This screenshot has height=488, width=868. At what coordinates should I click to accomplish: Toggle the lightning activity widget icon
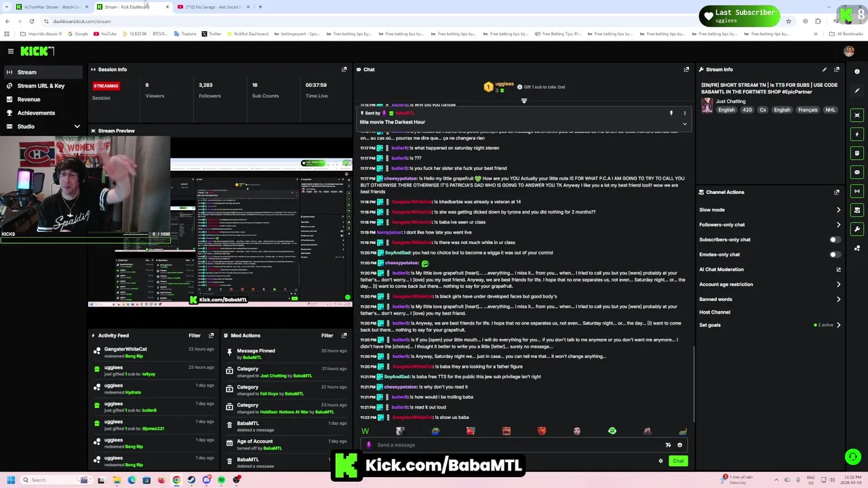pyautogui.click(x=857, y=134)
